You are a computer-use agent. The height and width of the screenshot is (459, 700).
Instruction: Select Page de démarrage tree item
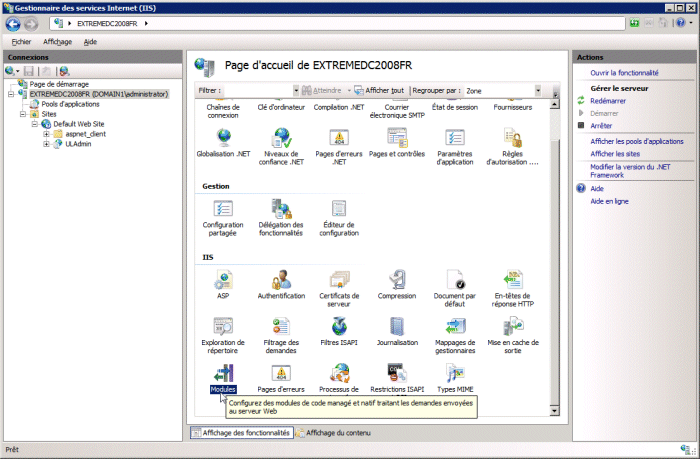(59, 84)
